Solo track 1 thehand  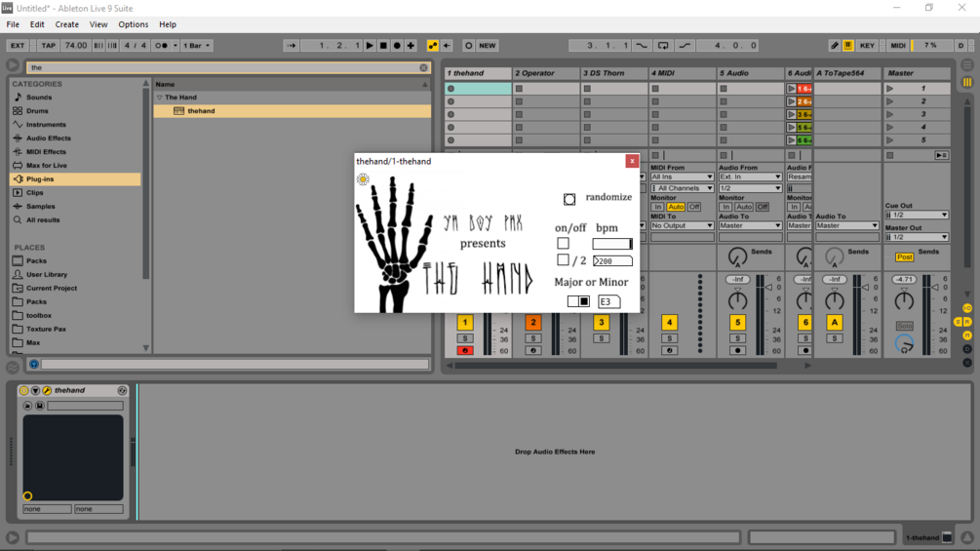464,338
